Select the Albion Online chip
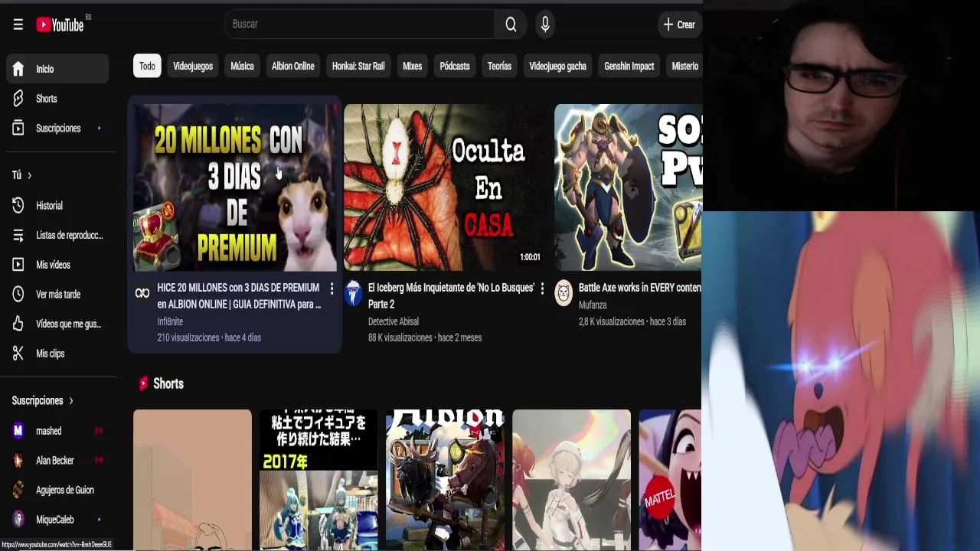 point(293,66)
